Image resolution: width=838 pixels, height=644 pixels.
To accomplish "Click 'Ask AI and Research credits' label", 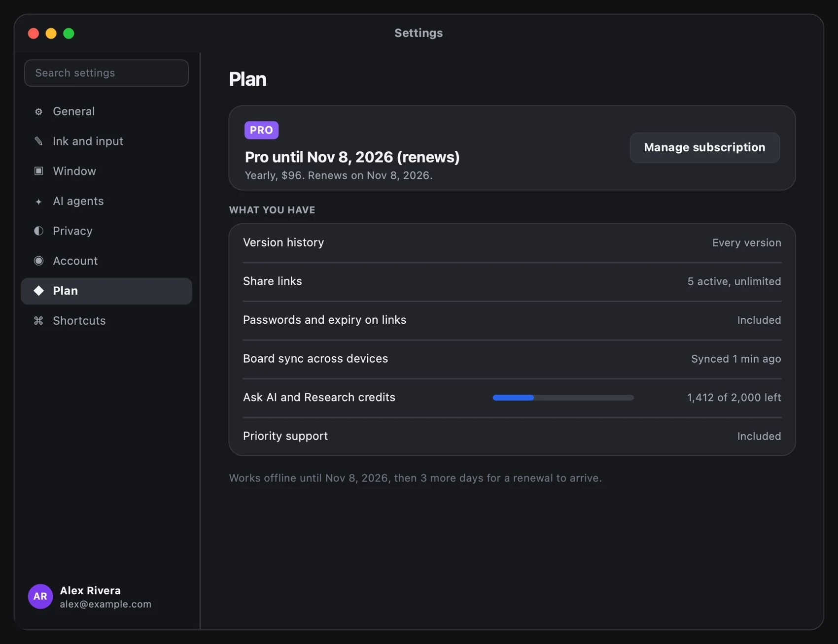I will [x=319, y=398].
